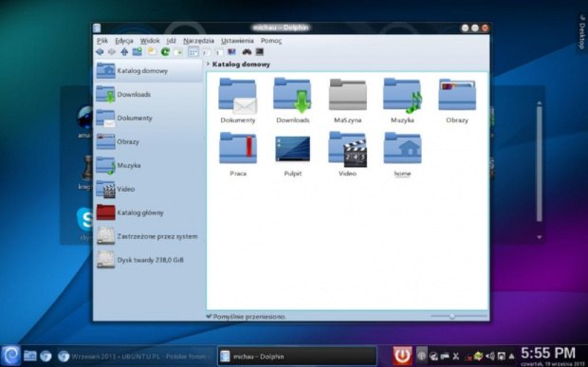Switch to UBUNTU.PL browser task in taskbar
This screenshot has width=588, height=367.
137,357
